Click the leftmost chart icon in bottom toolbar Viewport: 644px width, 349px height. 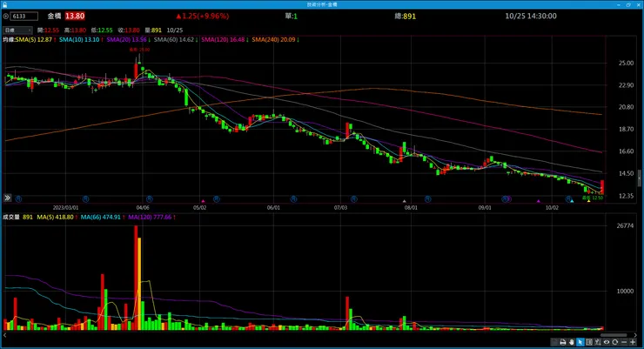click(x=554, y=342)
